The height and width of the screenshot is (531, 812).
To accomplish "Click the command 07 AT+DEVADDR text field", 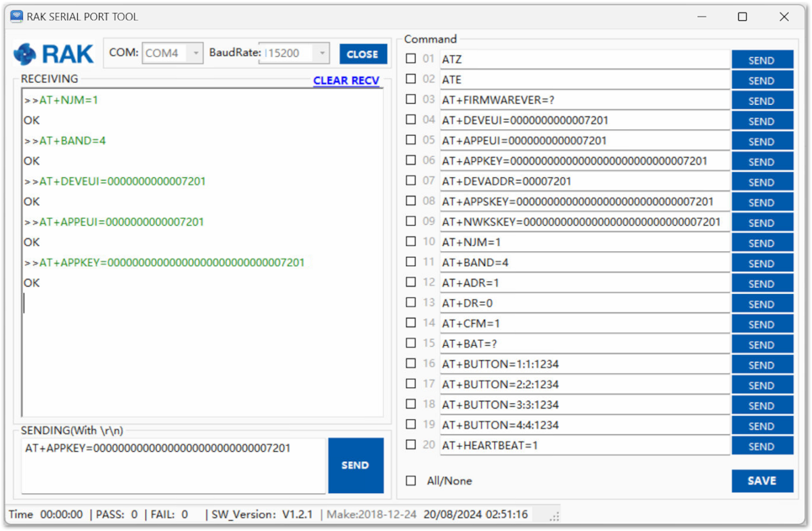I will point(585,182).
